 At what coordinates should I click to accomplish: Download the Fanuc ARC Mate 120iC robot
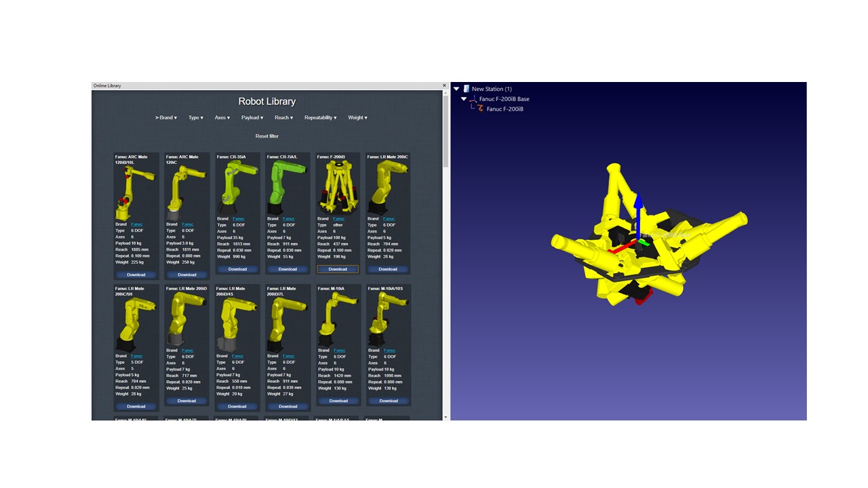pos(186,274)
